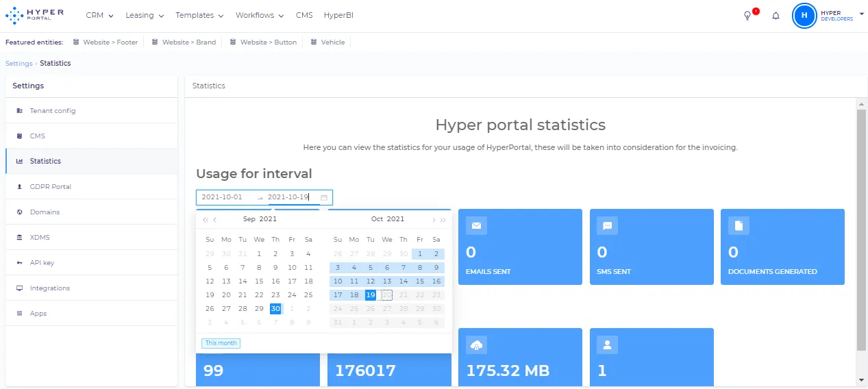Image resolution: width=868 pixels, height=389 pixels.
Task: Select October 1 in the calendar
Action: coord(420,254)
